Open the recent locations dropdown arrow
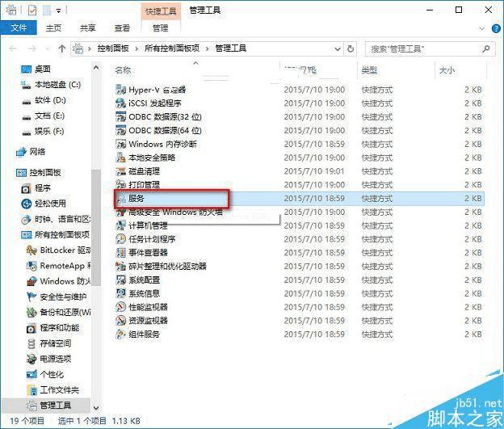 [x=48, y=49]
